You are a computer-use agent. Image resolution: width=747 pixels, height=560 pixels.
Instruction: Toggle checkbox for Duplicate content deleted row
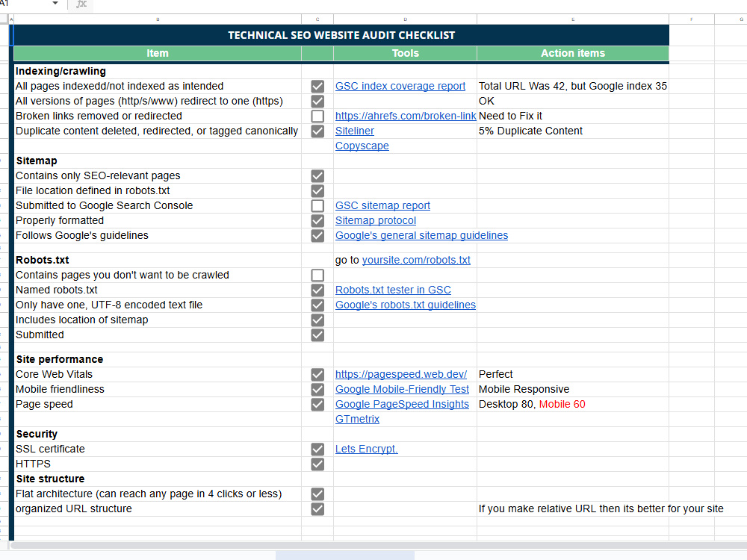pos(317,131)
